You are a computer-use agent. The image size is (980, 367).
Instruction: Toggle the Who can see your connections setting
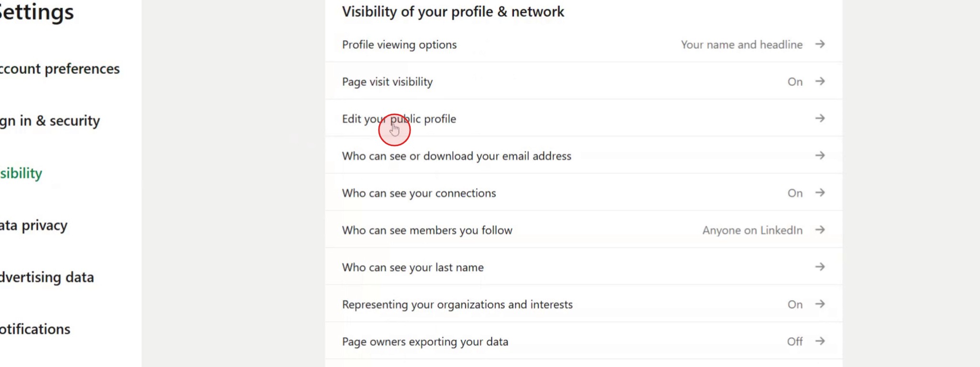point(794,192)
